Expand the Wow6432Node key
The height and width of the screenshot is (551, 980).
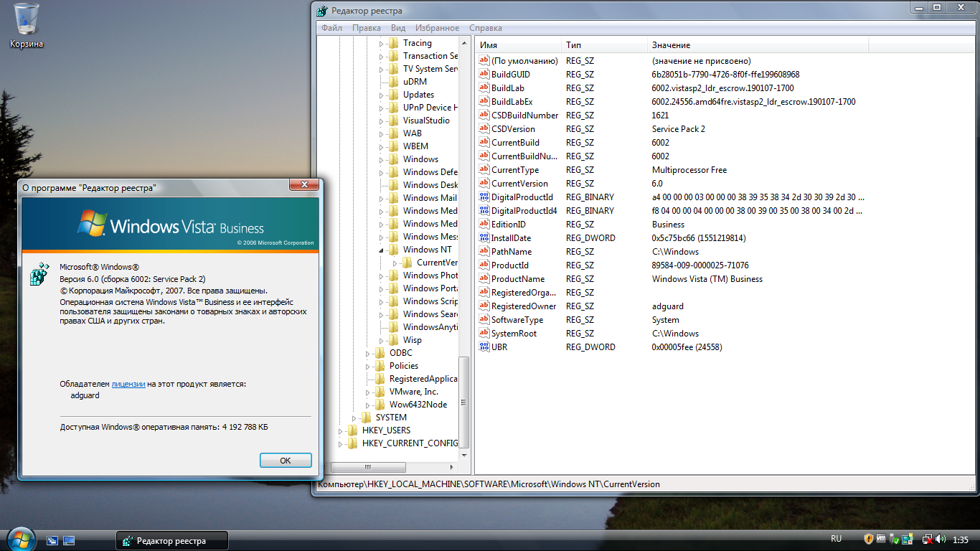(368, 405)
